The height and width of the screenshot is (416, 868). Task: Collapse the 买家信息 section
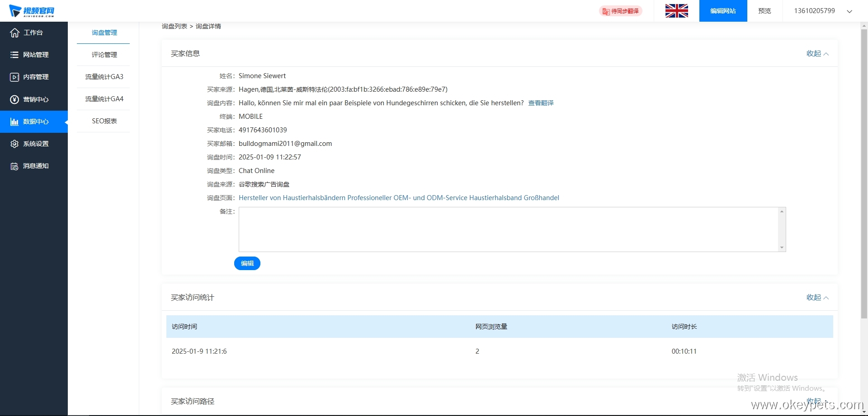817,53
